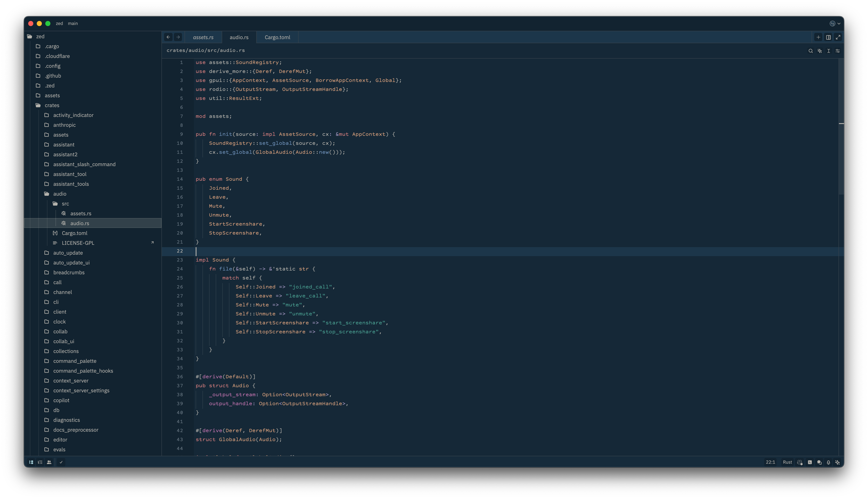Image resolution: width=868 pixels, height=499 pixels.
Task: Open LICENSE-GPL file in tree
Action: pos(93,243)
